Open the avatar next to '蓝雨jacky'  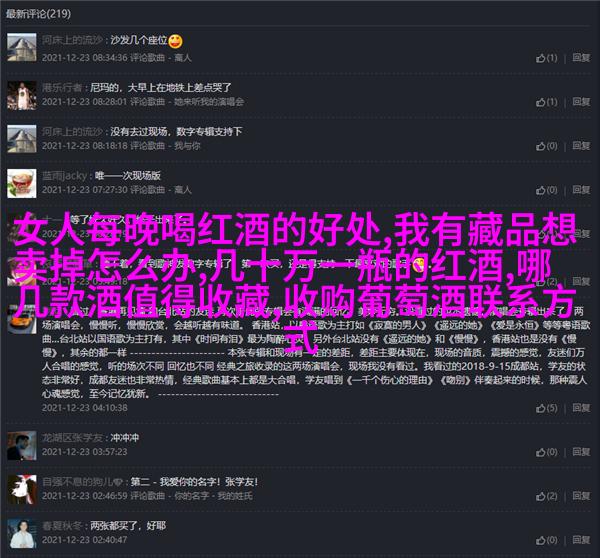point(22,183)
